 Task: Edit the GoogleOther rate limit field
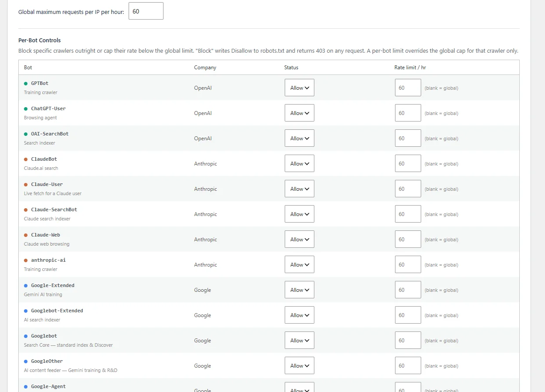pyautogui.click(x=408, y=365)
